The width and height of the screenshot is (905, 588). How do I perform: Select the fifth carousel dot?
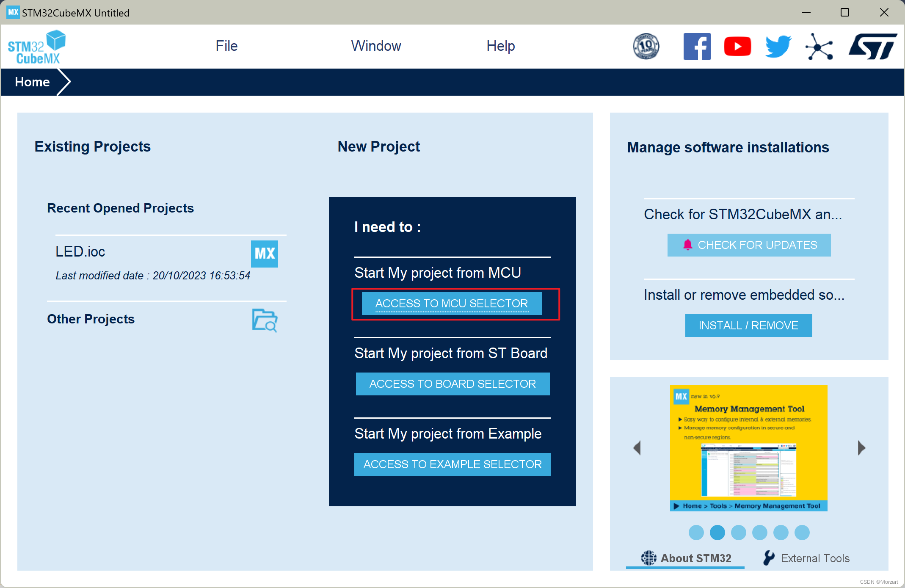point(781,533)
